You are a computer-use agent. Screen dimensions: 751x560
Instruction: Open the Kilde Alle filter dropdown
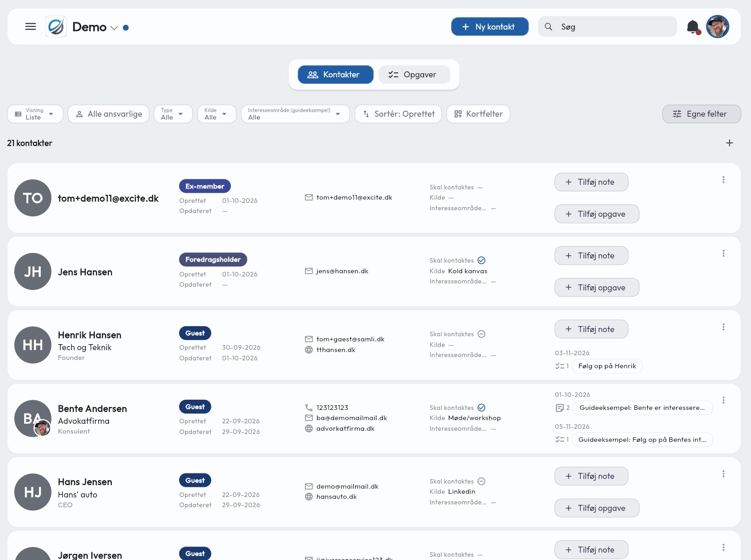coord(217,114)
